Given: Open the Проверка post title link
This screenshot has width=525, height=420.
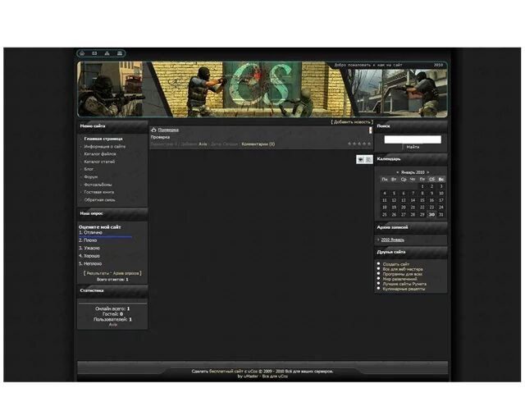Looking at the screenshot, I should coord(168,130).
